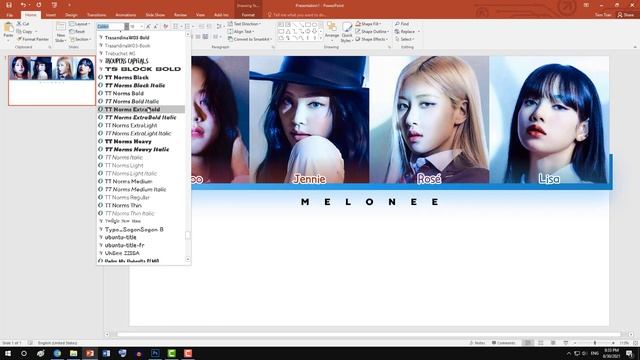This screenshot has height=360, width=640.
Task: Click the Reset slide button
Action: tap(77, 31)
